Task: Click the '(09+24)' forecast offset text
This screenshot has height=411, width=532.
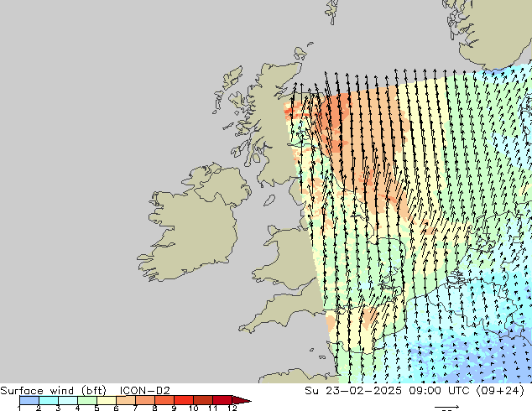Action: coord(500,390)
